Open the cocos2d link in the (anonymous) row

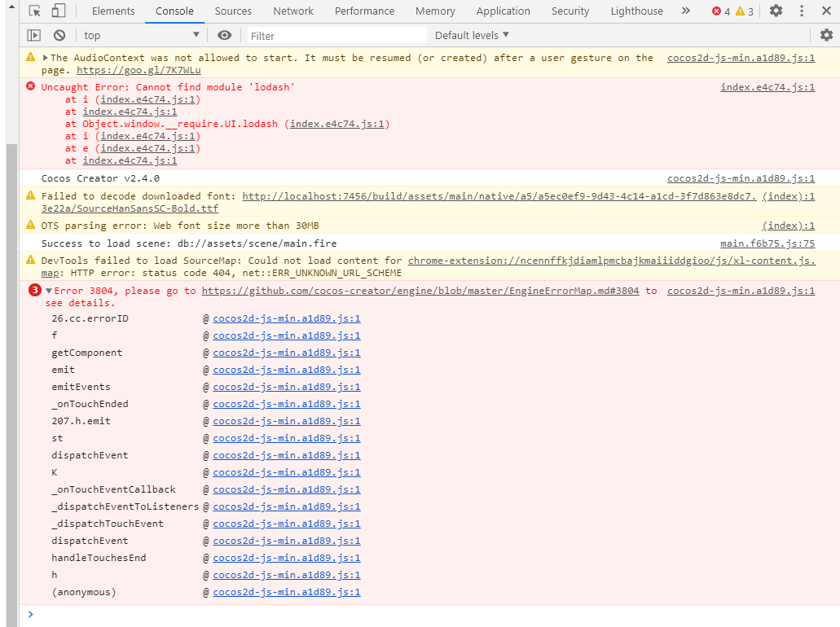(287, 592)
